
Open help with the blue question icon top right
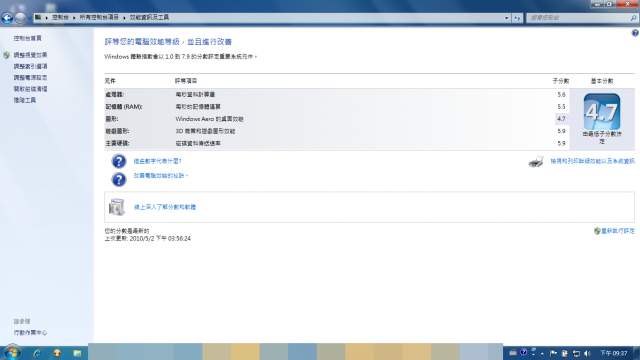click(x=635, y=33)
